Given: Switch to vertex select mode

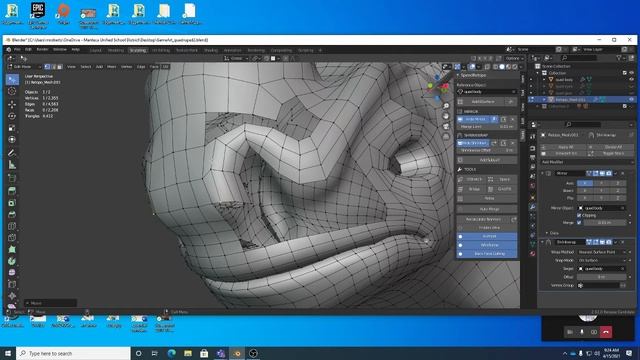Looking at the screenshot, I should (x=47, y=67).
